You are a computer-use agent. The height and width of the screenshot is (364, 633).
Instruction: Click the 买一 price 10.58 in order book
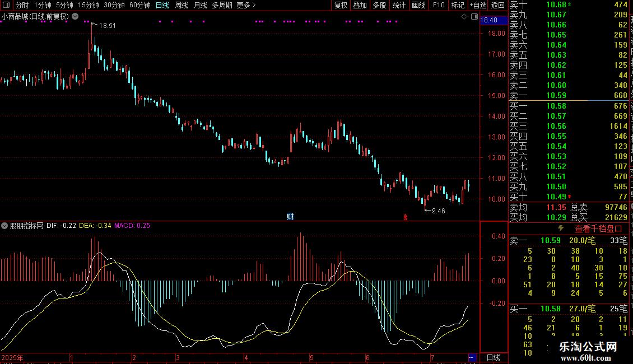(x=556, y=106)
